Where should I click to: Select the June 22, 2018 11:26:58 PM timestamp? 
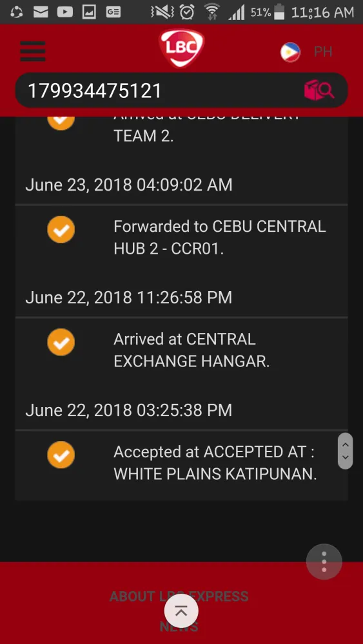(129, 298)
